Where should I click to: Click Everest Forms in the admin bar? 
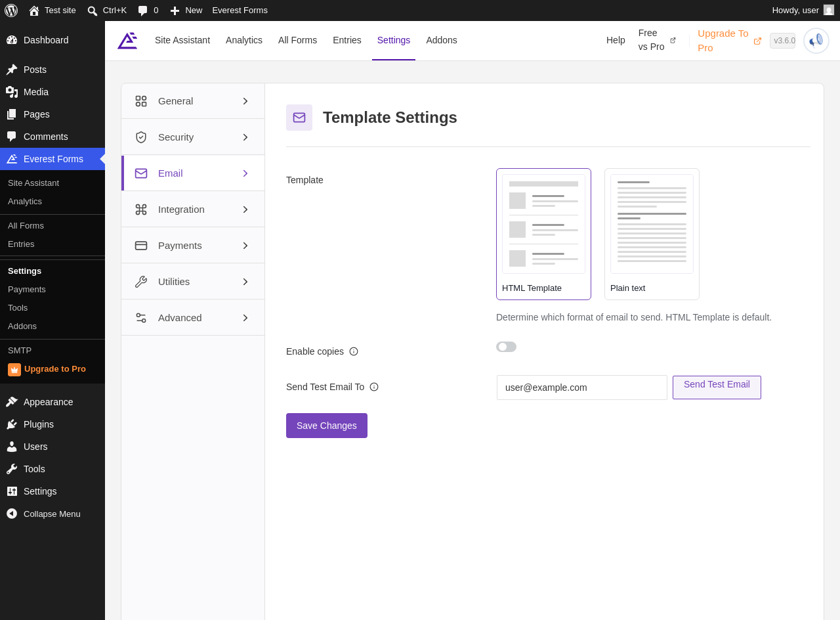[240, 11]
